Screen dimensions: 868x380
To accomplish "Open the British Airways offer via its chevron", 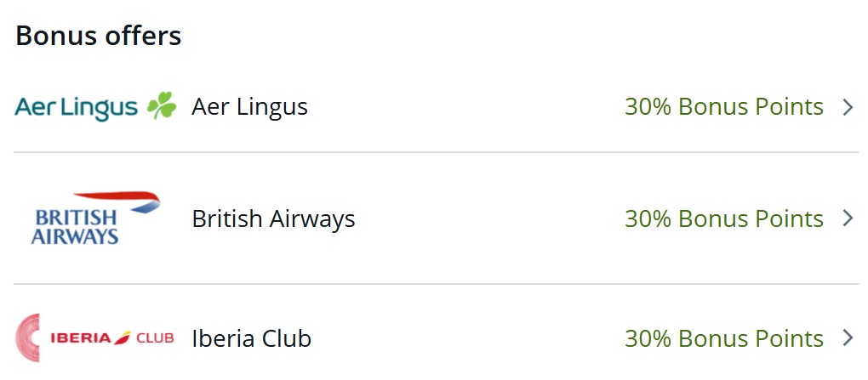I will pos(847,218).
